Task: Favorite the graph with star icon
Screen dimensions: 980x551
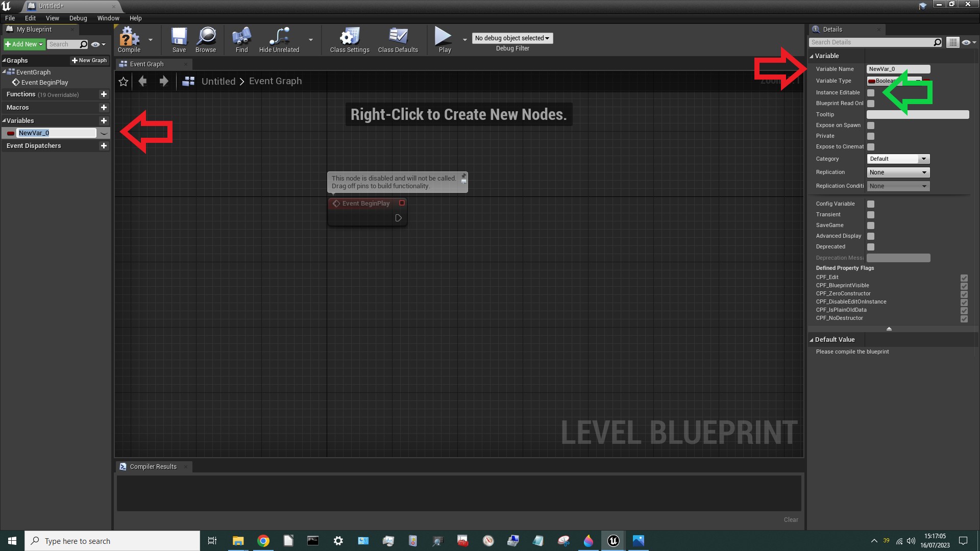Action: (x=124, y=82)
